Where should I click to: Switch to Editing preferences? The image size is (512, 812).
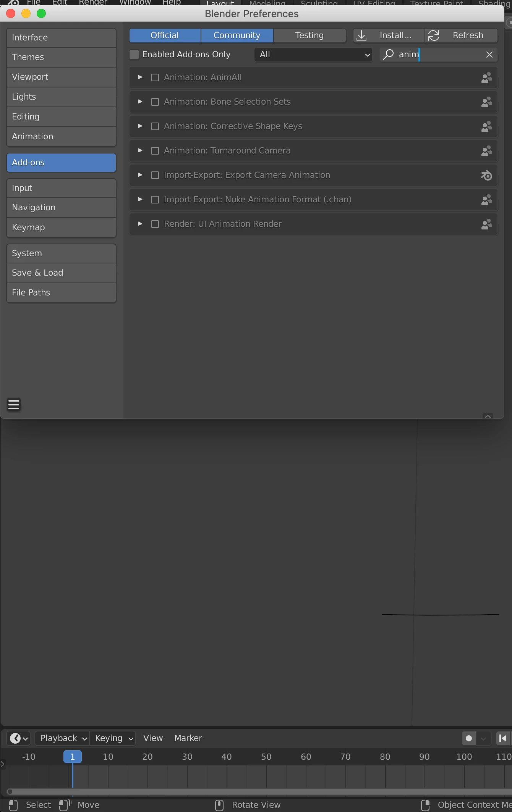(x=61, y=117)
